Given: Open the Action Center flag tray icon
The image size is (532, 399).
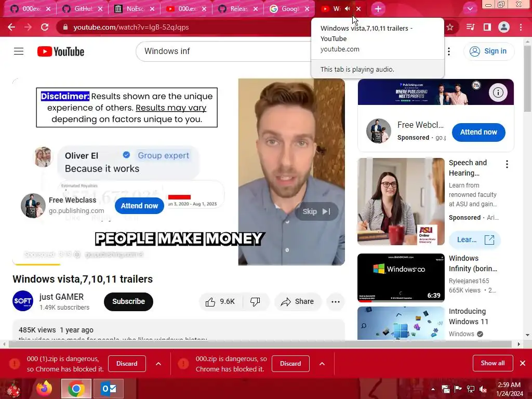Looking at the screenshot, I should pos(458,389).
